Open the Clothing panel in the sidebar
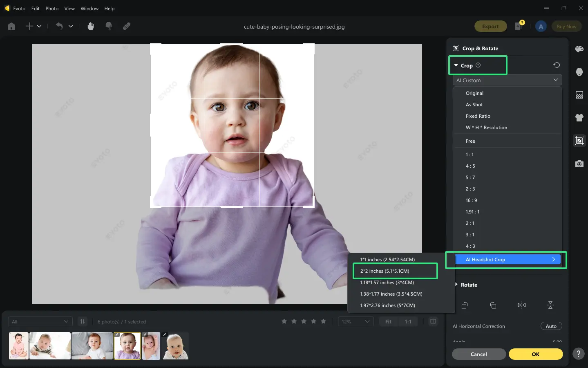 coord(579,118)
